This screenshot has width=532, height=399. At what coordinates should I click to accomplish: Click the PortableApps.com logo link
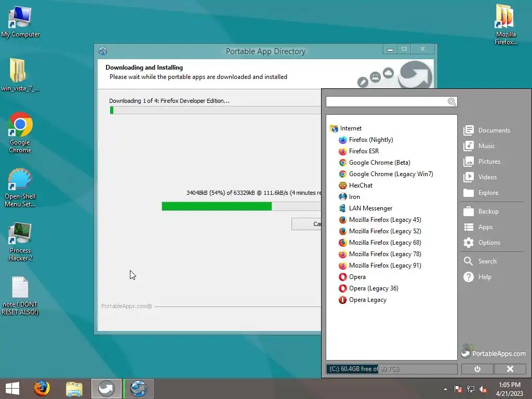[x=494, y=353]
